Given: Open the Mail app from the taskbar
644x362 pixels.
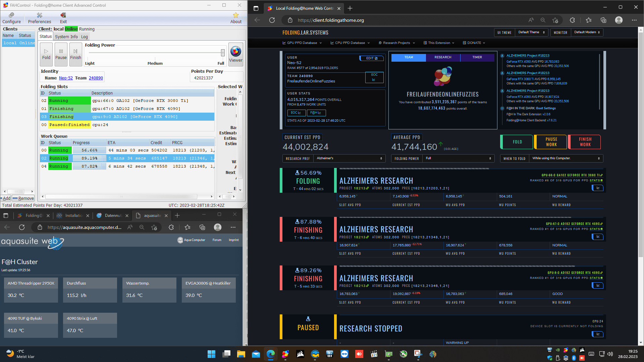Looking at the screenshot, I should pyautogui.click(x=256, y=354).
